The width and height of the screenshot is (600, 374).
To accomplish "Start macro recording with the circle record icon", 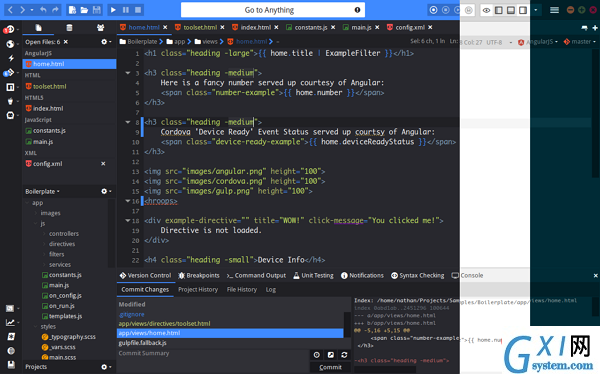I will (433, 10).
